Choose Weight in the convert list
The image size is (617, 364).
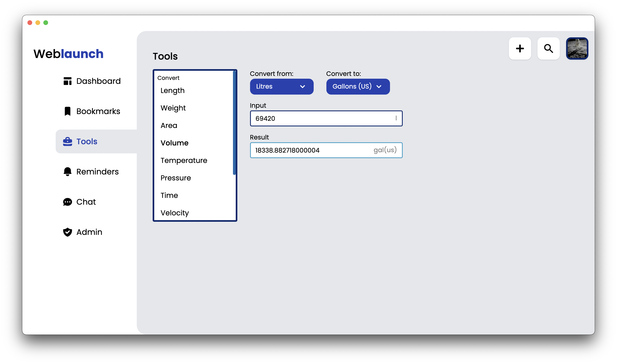tap(173, 108)
